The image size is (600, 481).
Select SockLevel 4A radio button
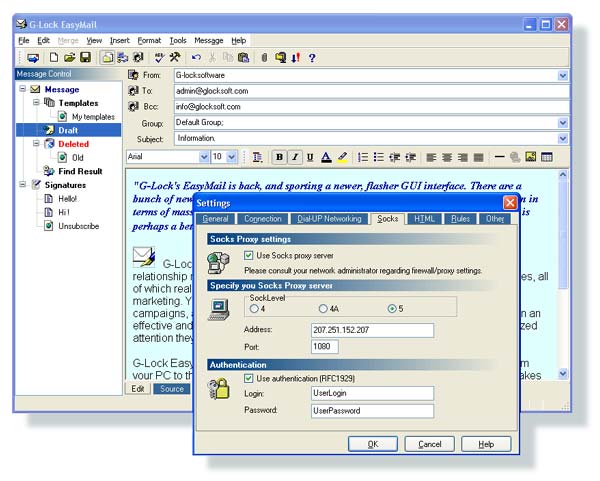coord(323,308)
